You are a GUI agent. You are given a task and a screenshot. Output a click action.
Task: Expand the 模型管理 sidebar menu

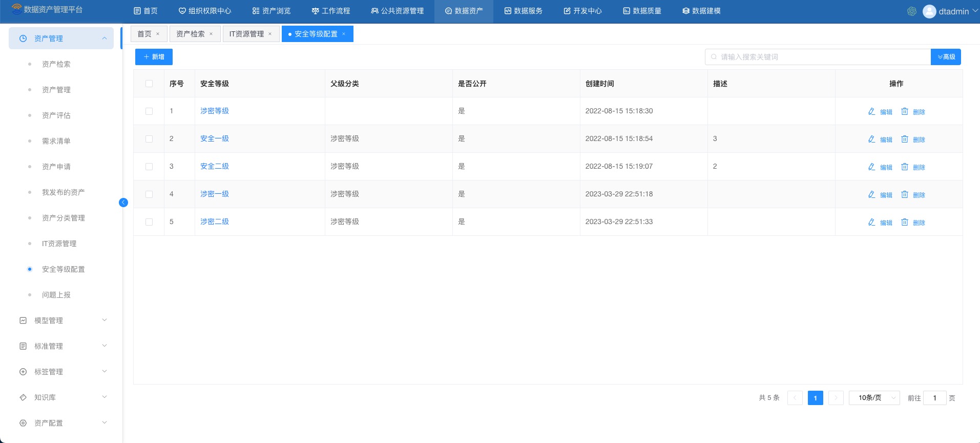(61, 320)
